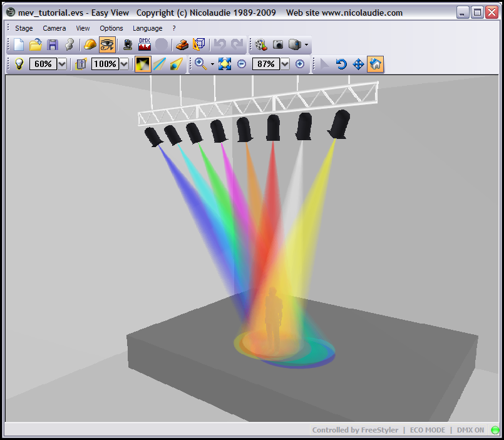Click the magnifying glass zoom icon

tap(200, 64)
